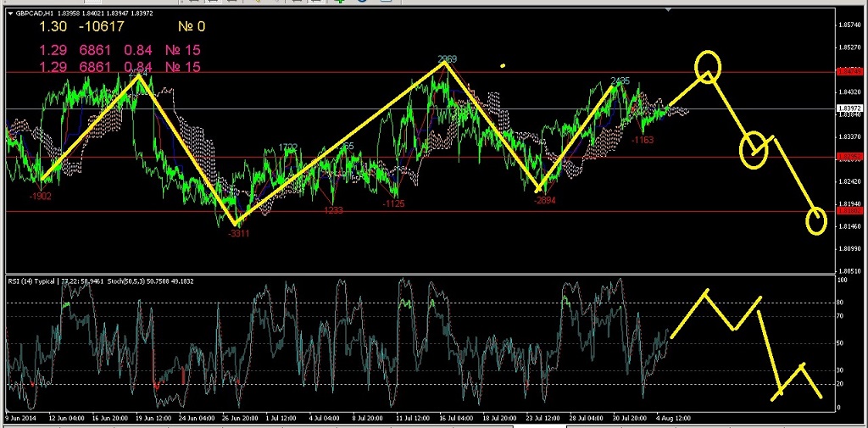868x428 pixels.
Task: Click the 2969 peak label
Action: [x=447, y=59]
